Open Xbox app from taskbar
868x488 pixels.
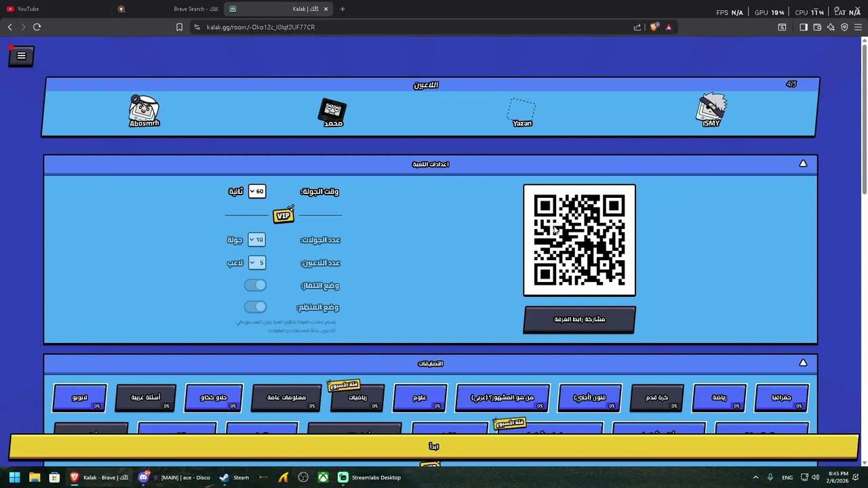pyautogui.click(x=324, y=477)
